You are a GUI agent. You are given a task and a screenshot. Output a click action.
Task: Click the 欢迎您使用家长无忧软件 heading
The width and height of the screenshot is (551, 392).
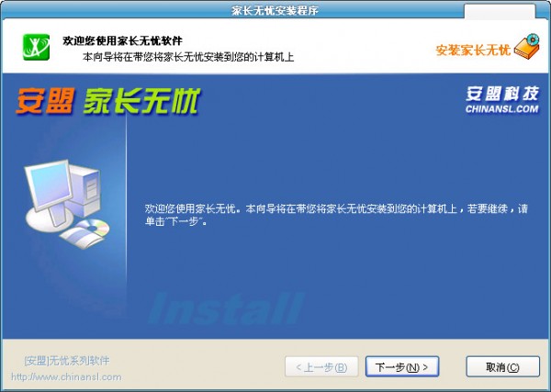[123, 40]
